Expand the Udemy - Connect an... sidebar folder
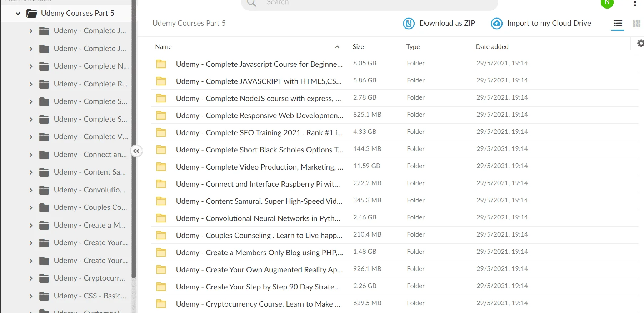644x313 pixels. [31, 155]
